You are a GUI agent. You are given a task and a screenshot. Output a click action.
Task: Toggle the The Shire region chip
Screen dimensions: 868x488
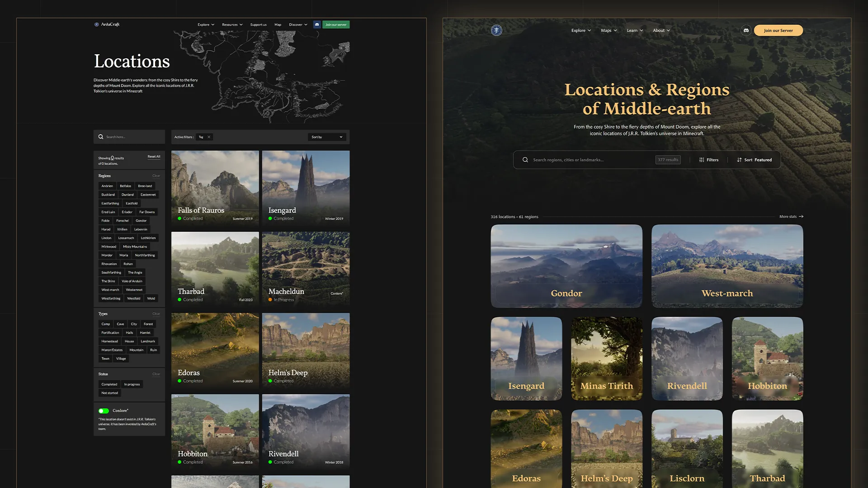point(108,281)
